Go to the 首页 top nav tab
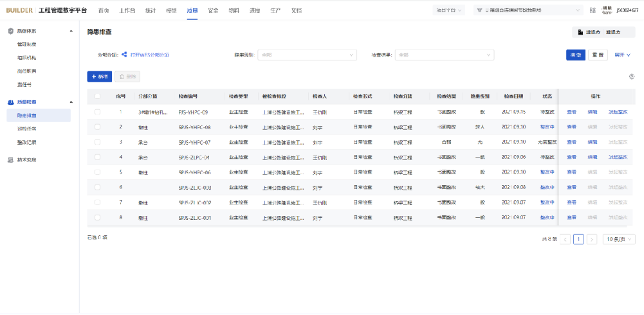644x315 pixels. pos(104,10)
